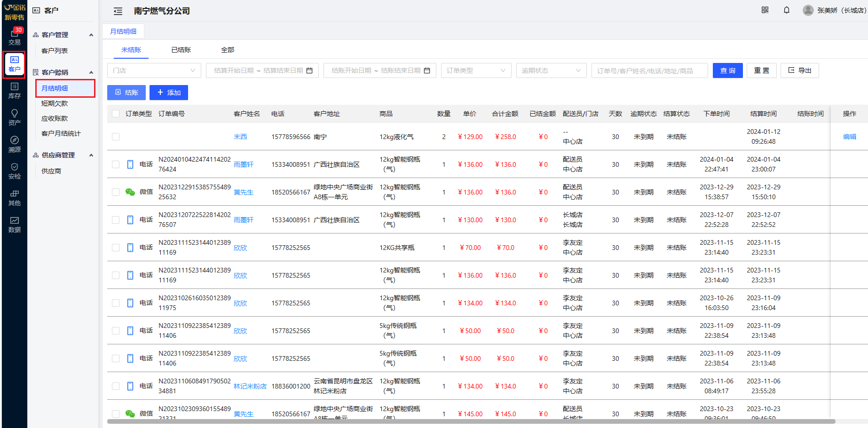Viewport: 868px width, 428px height.
Task: Check the 林记米粉店 order row
Action: coord(116,386)
